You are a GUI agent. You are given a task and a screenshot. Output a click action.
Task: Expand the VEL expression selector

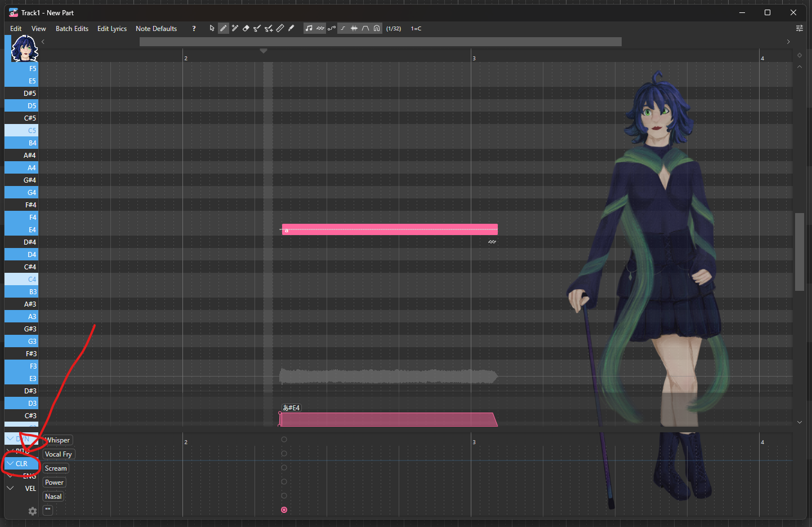10,488
